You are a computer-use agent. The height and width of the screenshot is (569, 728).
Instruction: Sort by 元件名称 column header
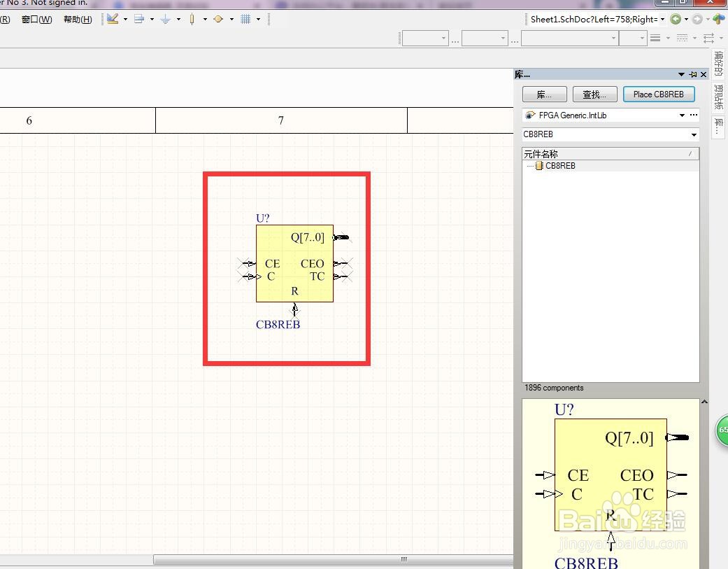pos(611,154)
